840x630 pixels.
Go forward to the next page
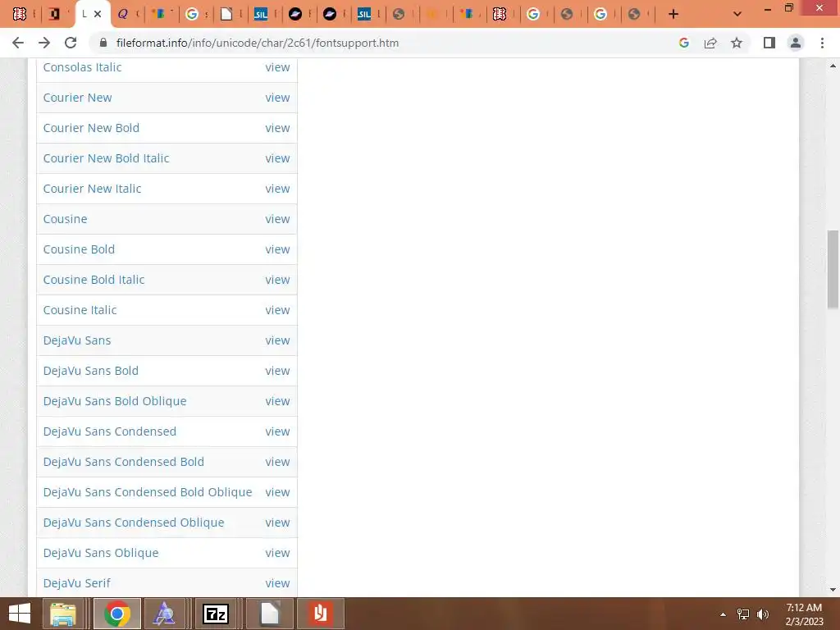[44, 43]
